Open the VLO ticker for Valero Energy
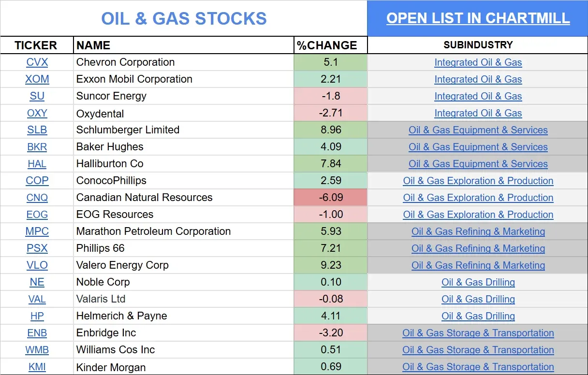This screenshot has width=588, height=375. click(37, 265)
